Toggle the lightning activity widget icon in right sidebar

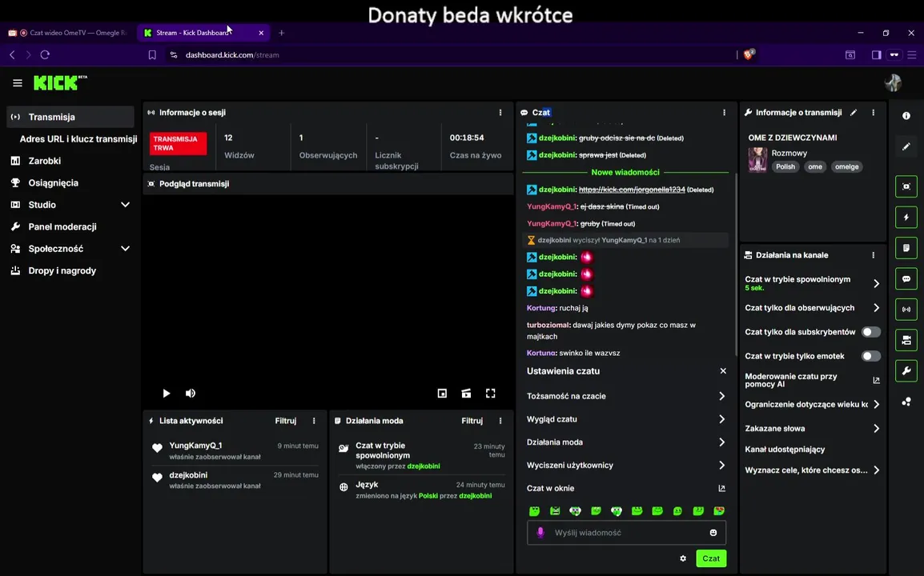click(906, 218)
